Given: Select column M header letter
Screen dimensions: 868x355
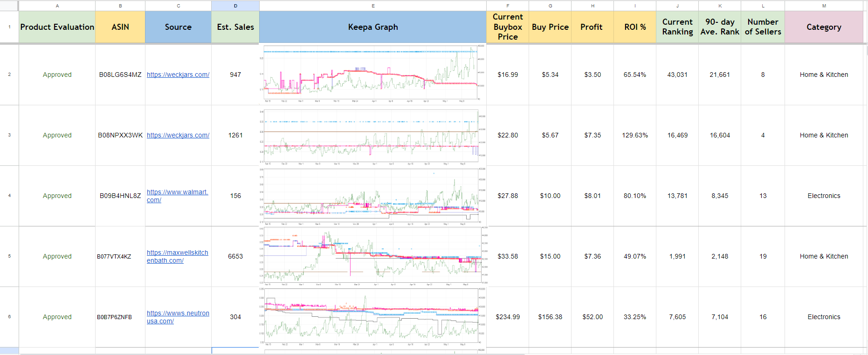Looking at the screenshot, I should [824, 6].
